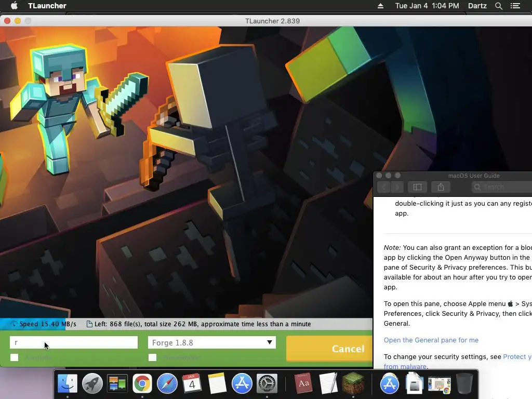Click Search field in macOS User Guide
This screenshot has height=399, width=532.
pos(501,187)
